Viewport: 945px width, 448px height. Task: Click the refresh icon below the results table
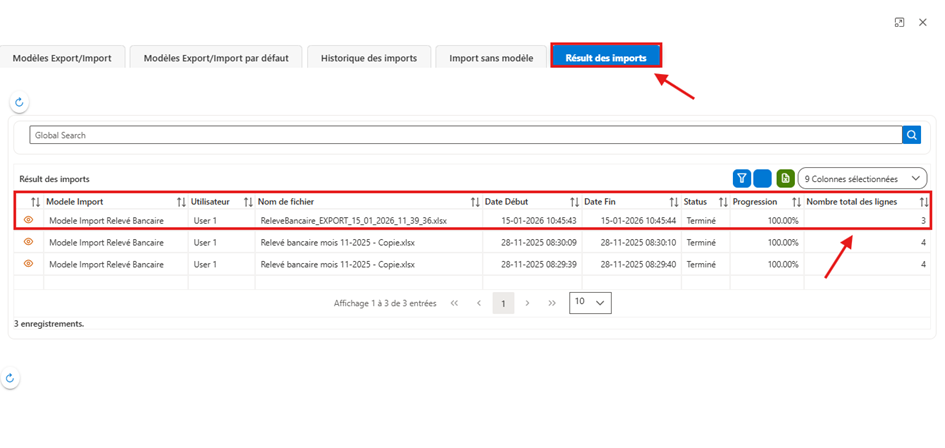tap(10, 378)
